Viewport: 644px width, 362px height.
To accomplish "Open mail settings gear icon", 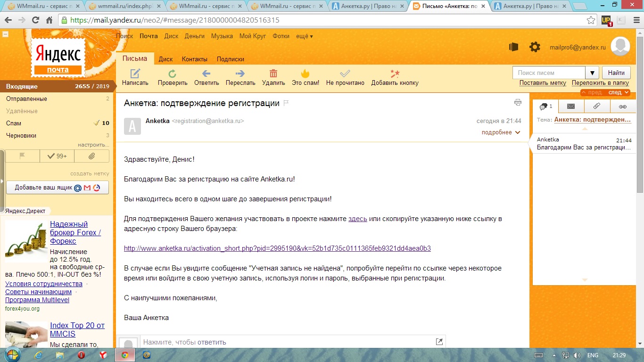I will pos(535,47).
